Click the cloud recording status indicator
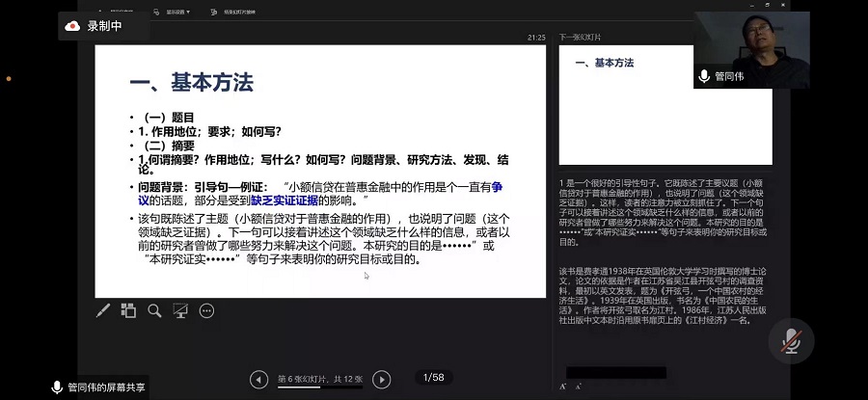Viewport: 868px width, 400px height. (x=95, y=26)
